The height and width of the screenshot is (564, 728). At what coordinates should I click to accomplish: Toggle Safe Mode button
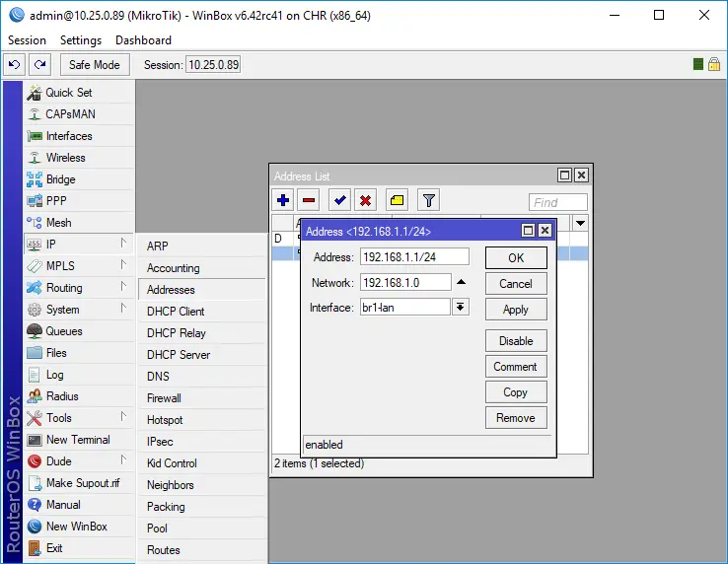tap(95, 64)
